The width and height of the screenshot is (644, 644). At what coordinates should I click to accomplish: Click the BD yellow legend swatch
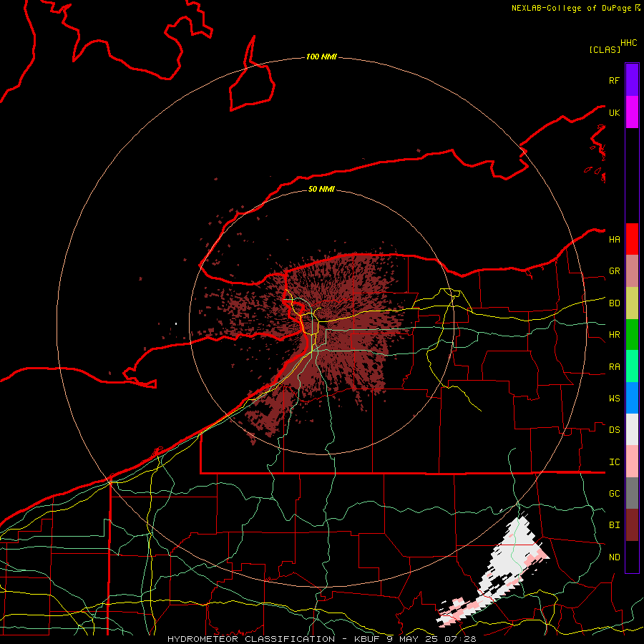[x=632, y=303]
